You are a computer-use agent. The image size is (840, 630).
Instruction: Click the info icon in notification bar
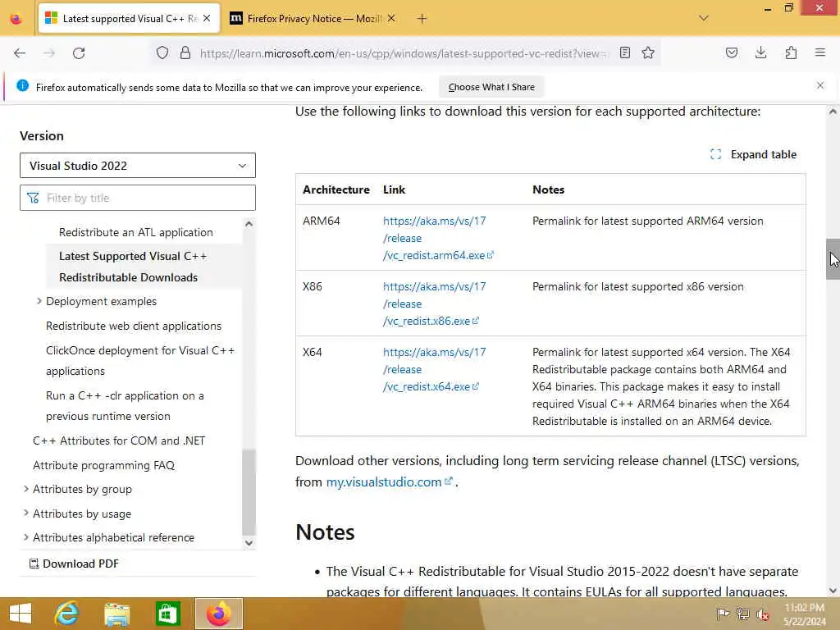(22, 85)
